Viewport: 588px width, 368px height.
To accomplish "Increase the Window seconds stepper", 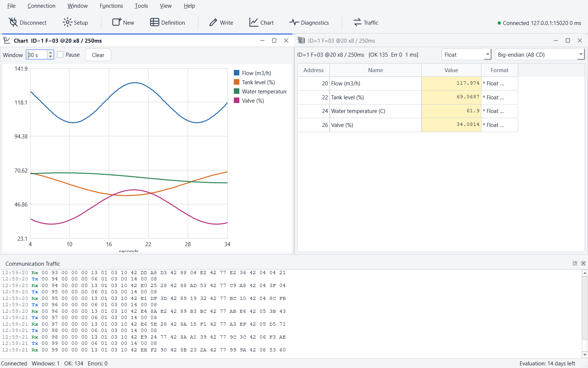I will pos(50,52).
